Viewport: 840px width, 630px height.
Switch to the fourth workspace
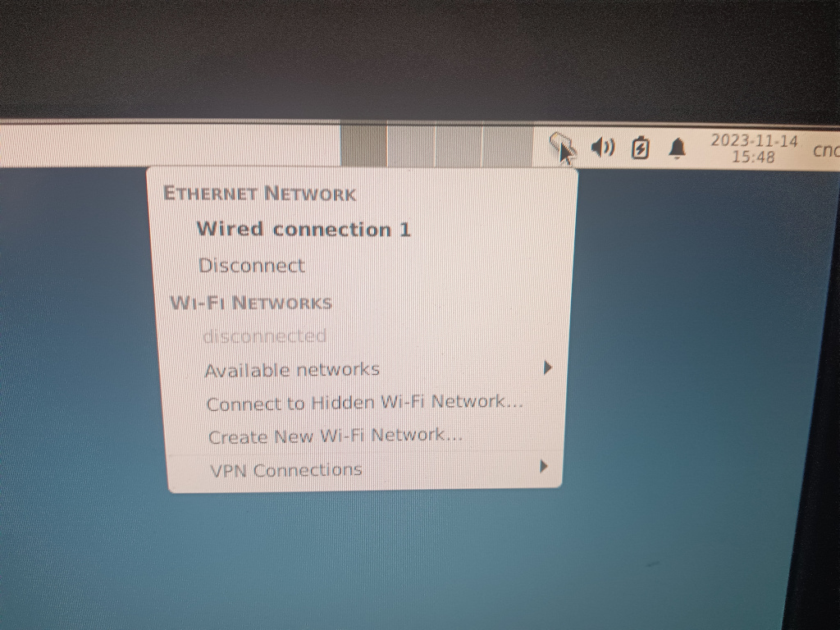point(507,147)
